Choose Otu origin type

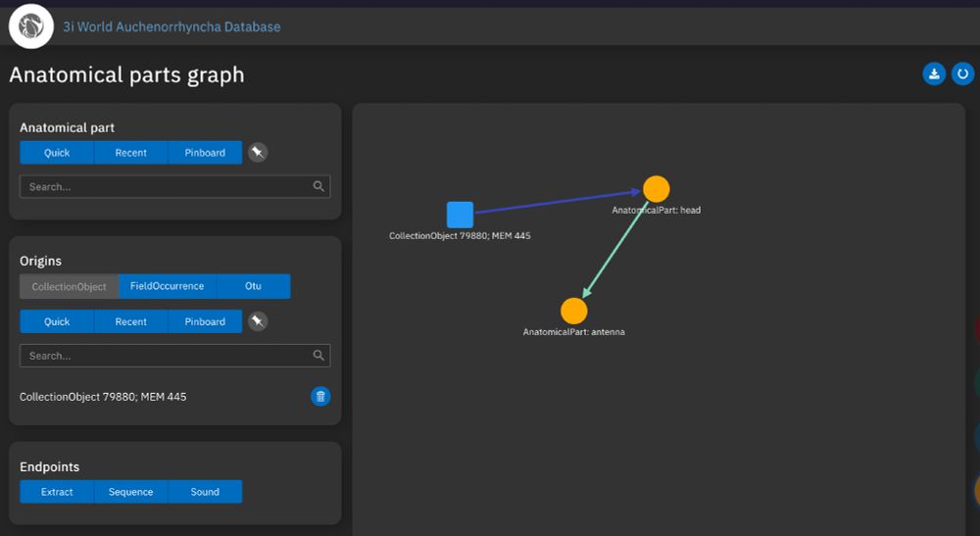(x=253, y=286)
